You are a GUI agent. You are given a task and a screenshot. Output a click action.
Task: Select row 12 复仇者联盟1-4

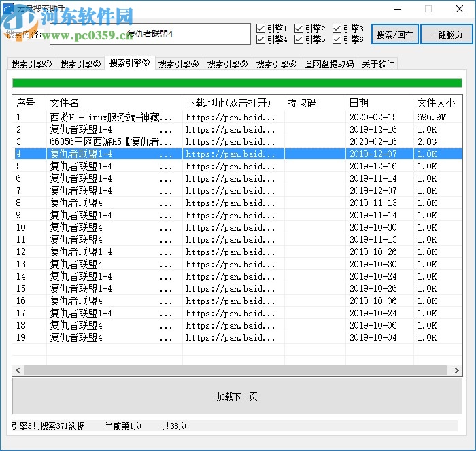237,252
